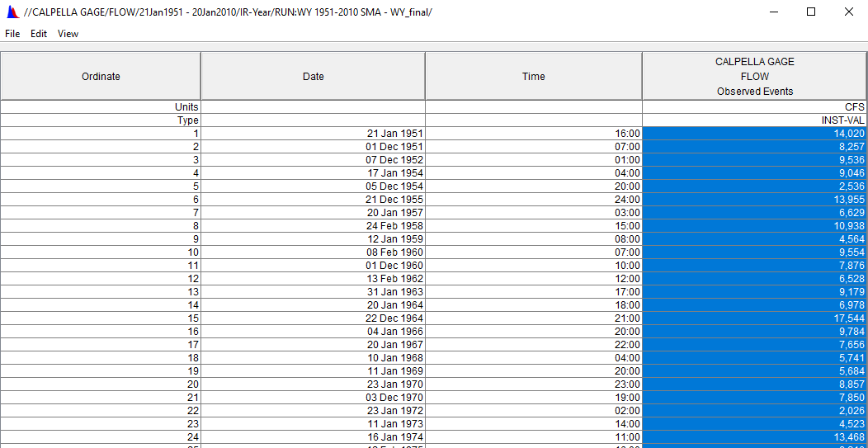Select flow value 5,684

pyautogui.click(x=754, y=370)
